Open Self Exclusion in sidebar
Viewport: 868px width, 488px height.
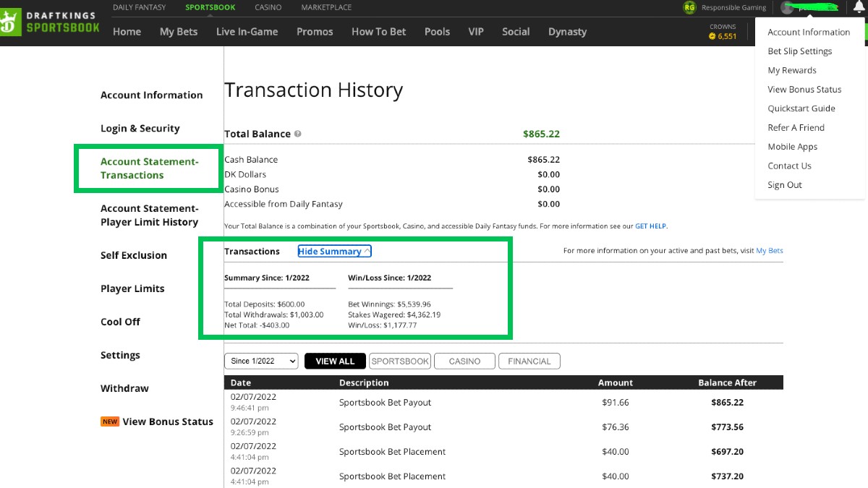click(x=134, y=255)
